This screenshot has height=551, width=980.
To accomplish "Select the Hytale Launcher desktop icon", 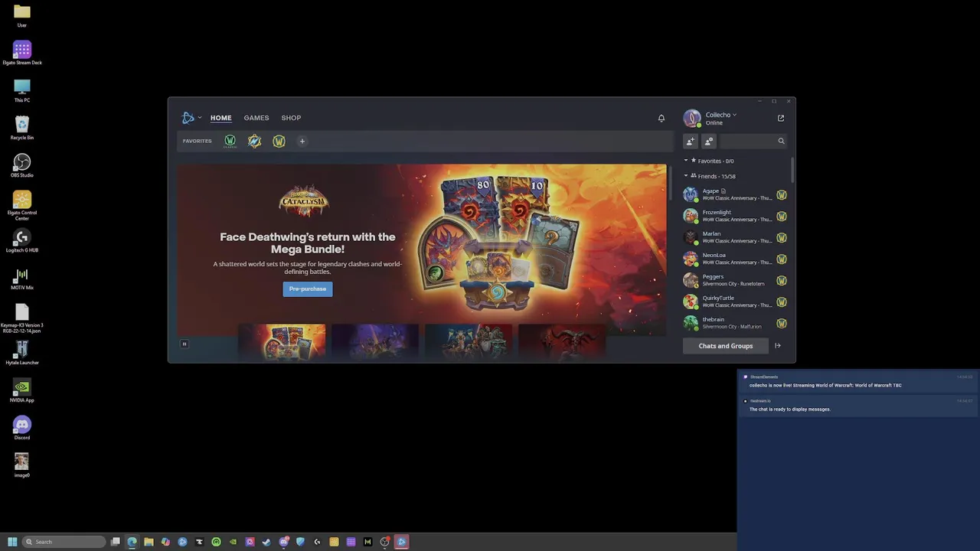I will click(22, 353).
